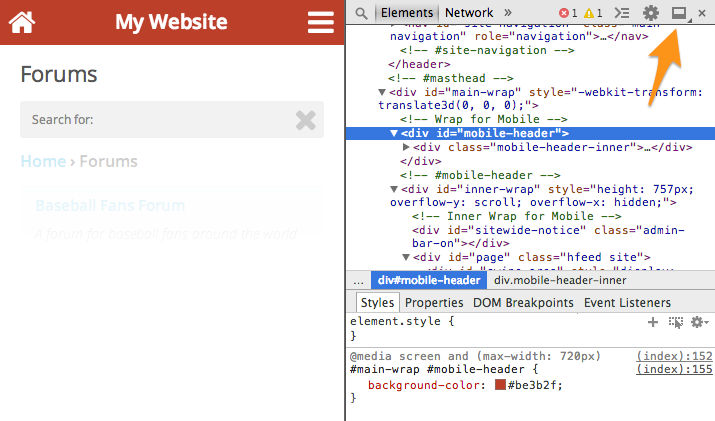715x421 pixels.
Task: Show more DevTools panels chevron
Action: pyautogui.click(x=507, y=13)
